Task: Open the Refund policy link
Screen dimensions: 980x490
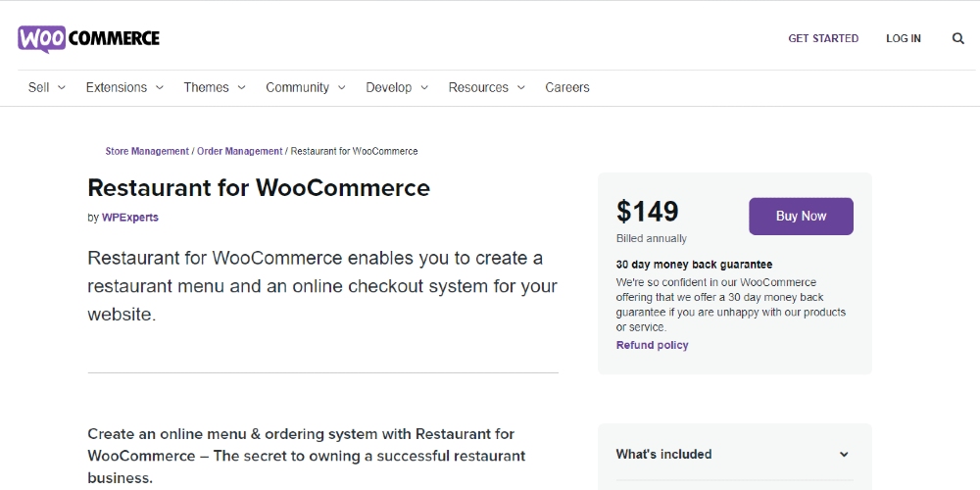Action: pyautogui.click(x=652, y=345)
